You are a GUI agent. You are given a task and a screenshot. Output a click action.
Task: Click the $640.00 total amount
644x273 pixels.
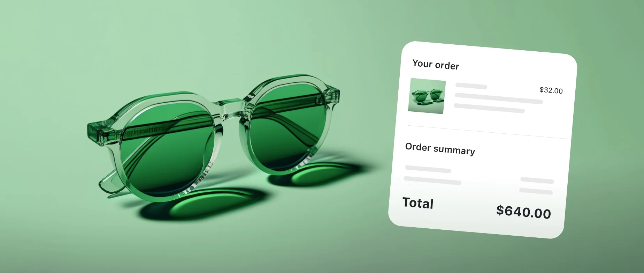[523, 212]
